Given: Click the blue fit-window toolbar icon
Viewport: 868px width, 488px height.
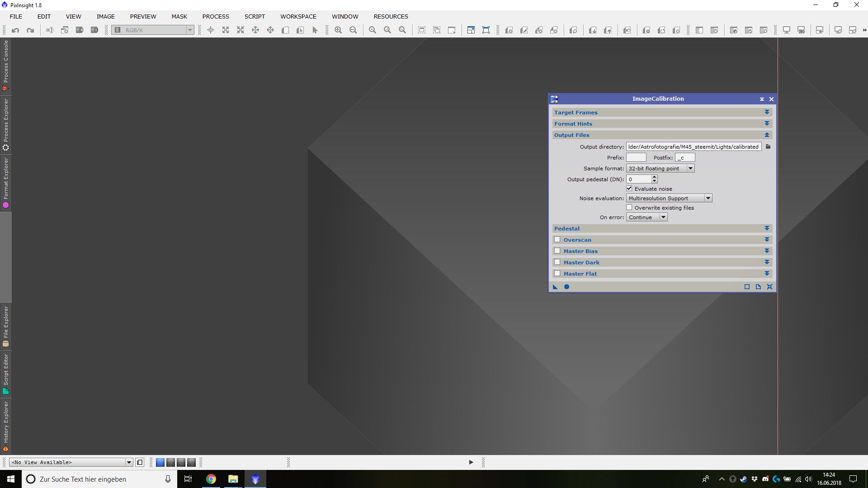Looking at the screenshot, I should 471,30.
